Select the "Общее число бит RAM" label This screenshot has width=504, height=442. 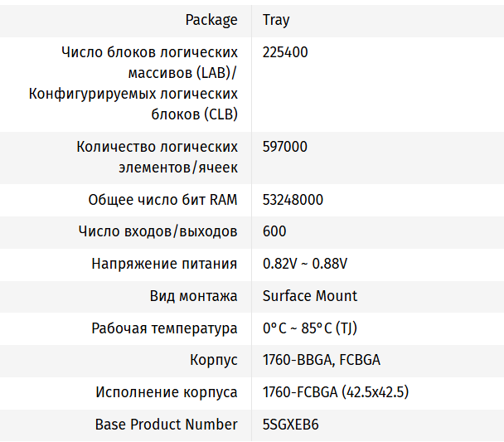coord(162,200)
